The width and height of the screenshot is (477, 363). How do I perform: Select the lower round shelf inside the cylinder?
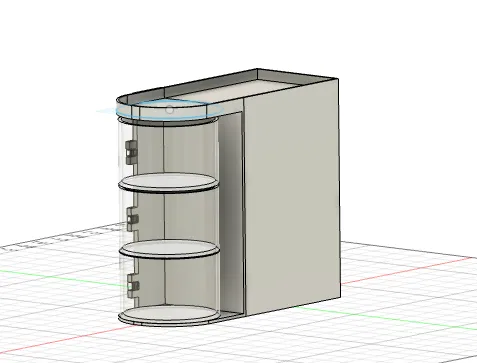click(169, 249)
